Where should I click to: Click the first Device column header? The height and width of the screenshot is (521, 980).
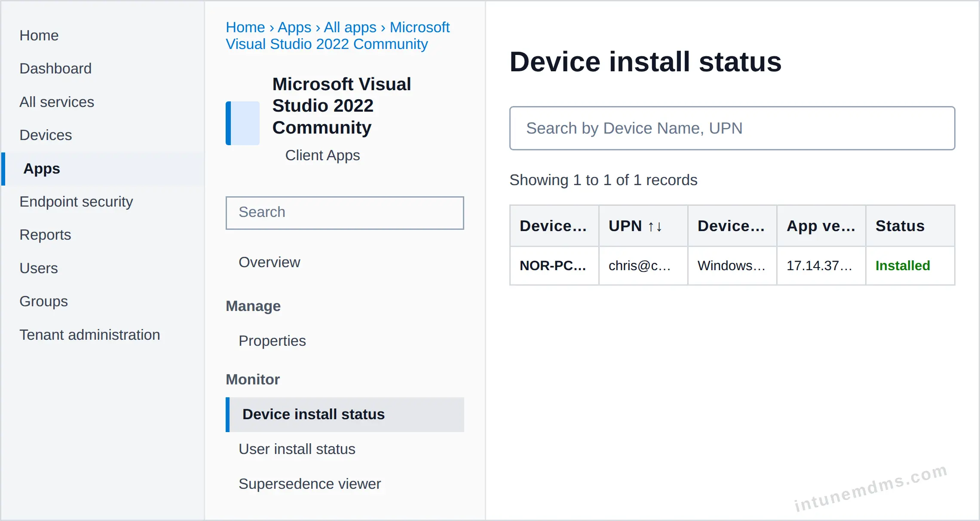click(x=554, y=226)
